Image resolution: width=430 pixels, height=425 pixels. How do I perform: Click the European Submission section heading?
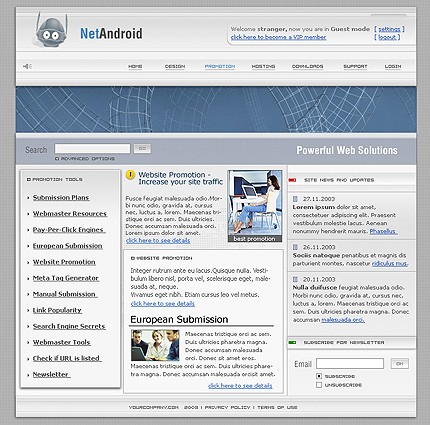point(179,319)
